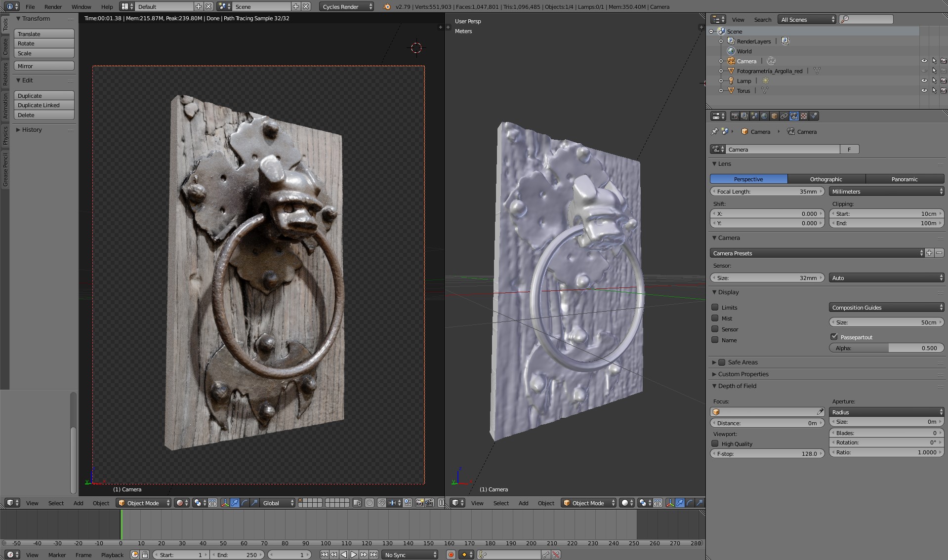The image size is (948, 560).
Task: Open the Render Layers properties icon
Action: click(744, 116)
